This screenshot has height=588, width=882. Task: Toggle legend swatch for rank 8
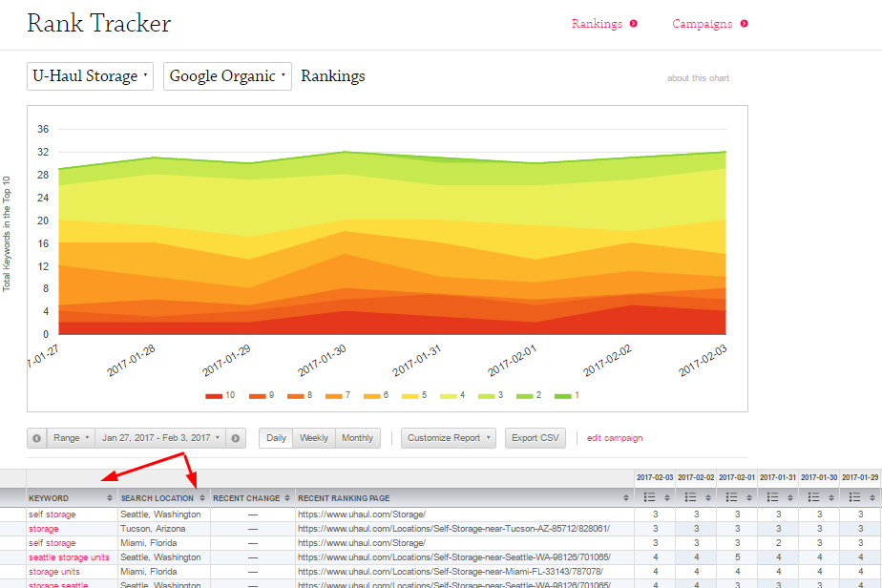pos(295,396)
